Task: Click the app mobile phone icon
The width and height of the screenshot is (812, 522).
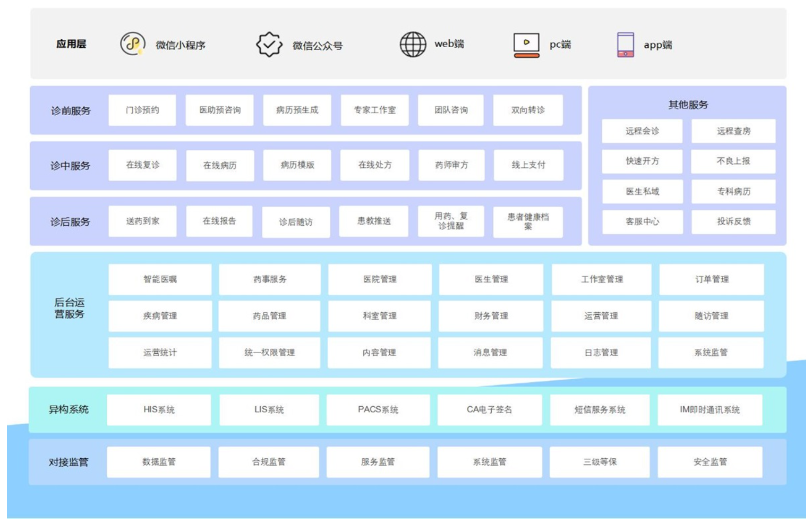Action: pos(625,45)
